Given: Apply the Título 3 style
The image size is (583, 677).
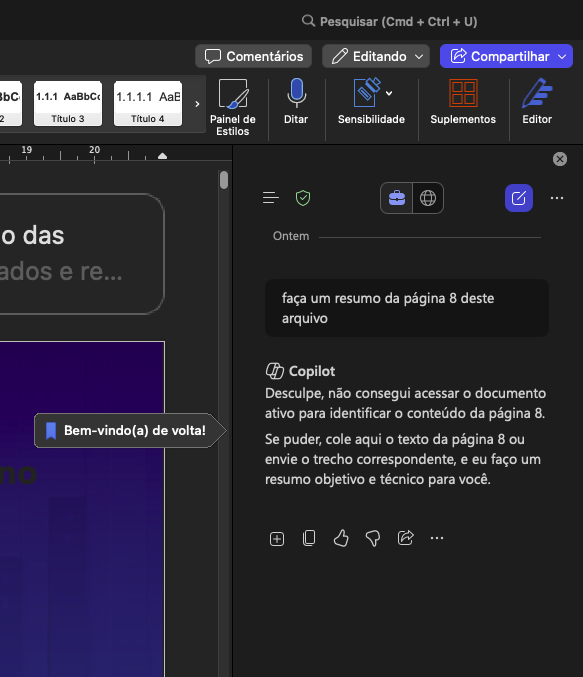Looking at the screenshot, I should [68, 104].
